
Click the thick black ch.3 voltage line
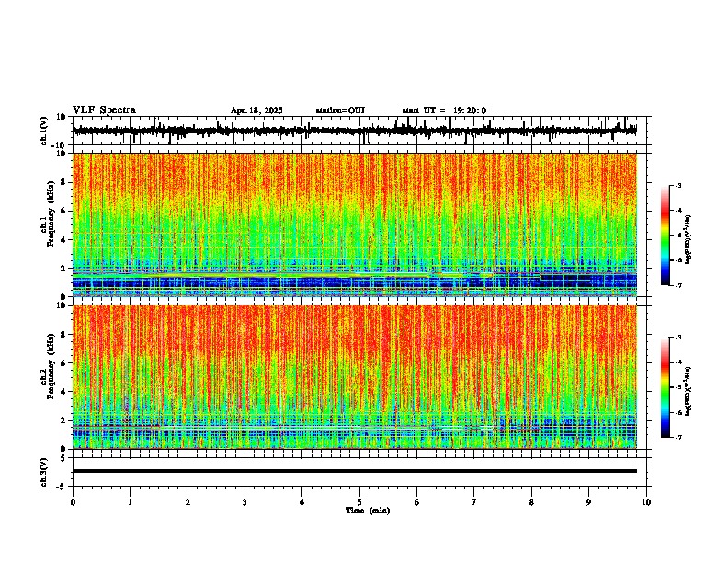point(354,471)
